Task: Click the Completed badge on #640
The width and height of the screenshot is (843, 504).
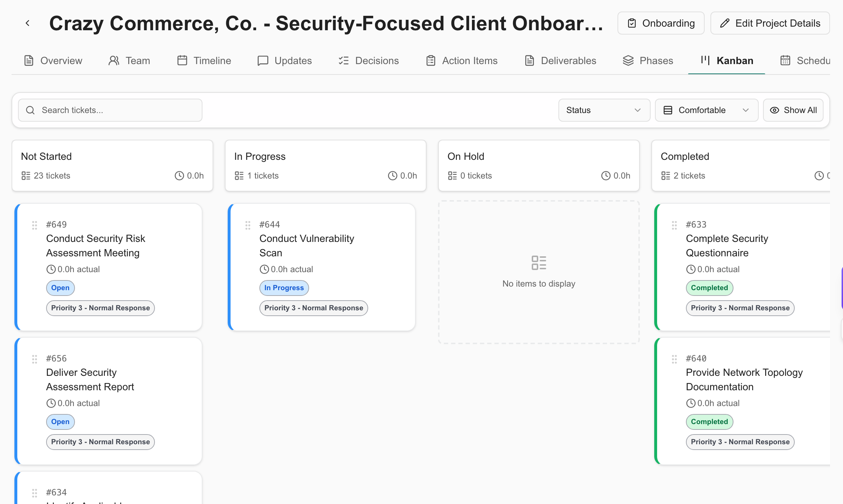Action: [710, 422]
